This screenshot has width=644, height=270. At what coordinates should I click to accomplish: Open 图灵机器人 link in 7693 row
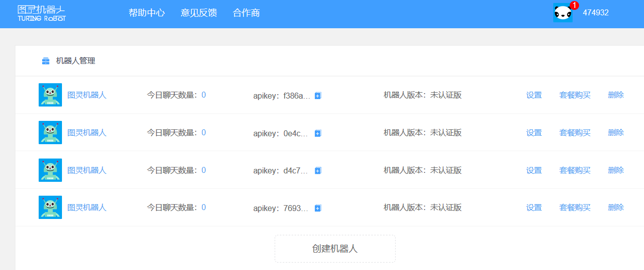(87, 208)
